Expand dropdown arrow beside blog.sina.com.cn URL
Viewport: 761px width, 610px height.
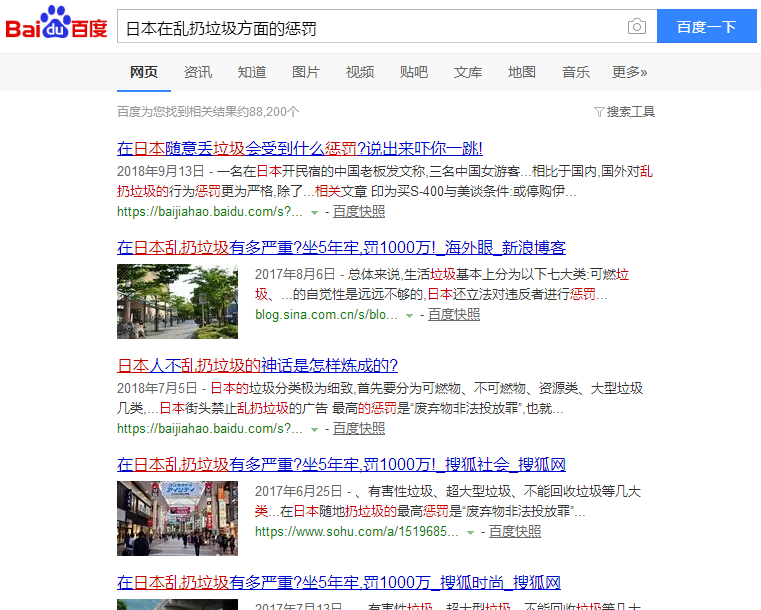410,315
